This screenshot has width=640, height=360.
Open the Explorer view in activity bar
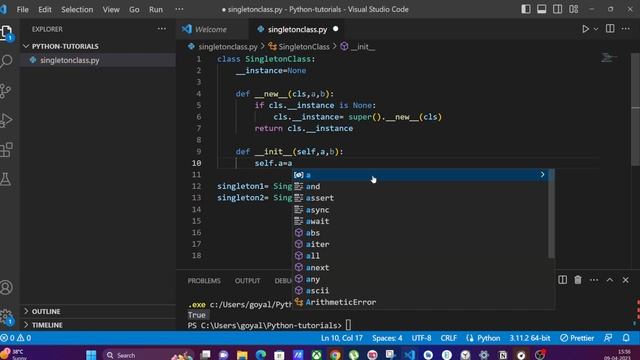(x=7, y=32)
